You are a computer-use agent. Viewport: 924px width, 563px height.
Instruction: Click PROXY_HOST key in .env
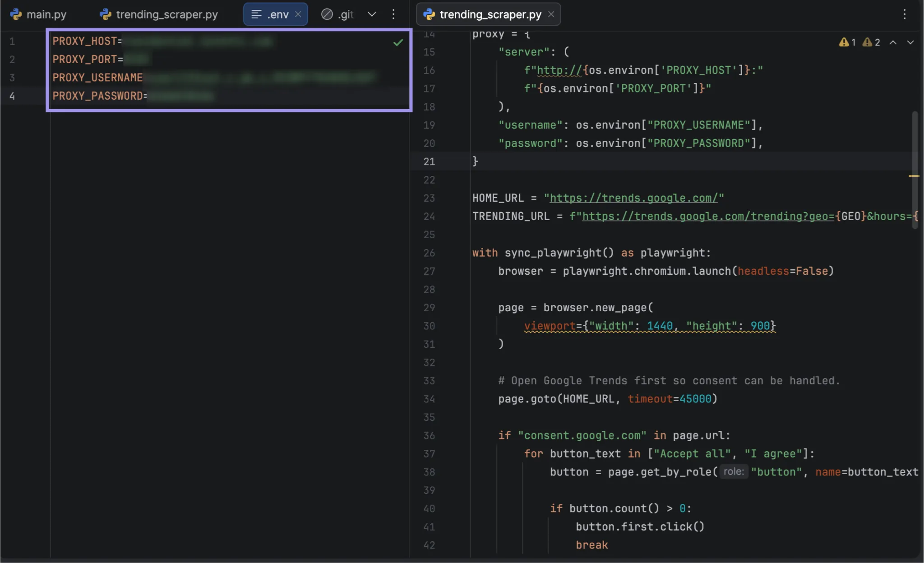click(x=84, y=41)
